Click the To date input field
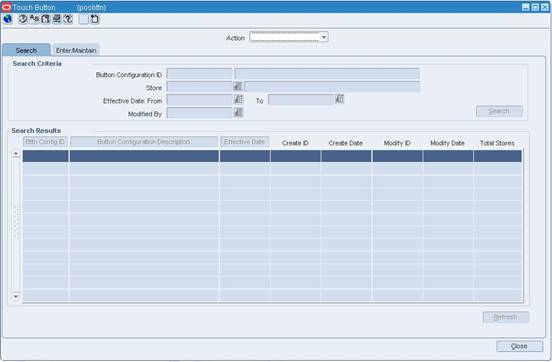 tap(301, 100)
